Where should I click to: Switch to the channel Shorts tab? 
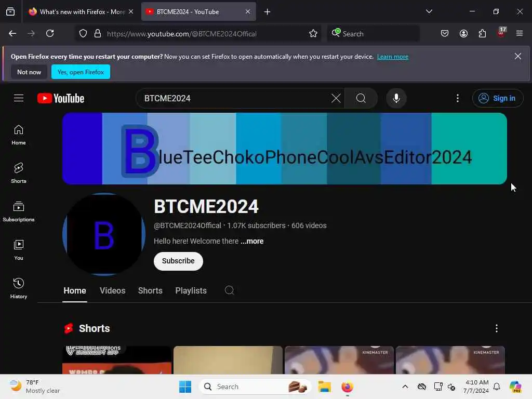(x=150, y=291)
